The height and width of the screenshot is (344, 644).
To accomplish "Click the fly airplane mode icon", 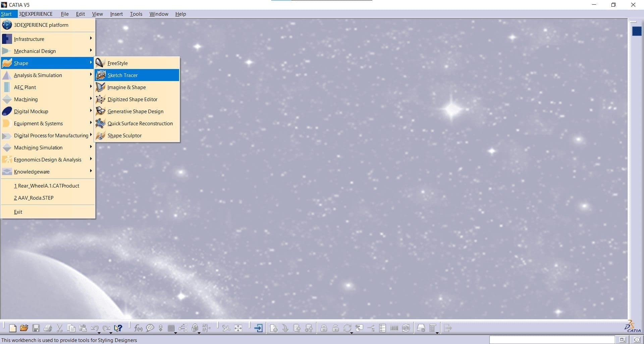I will click(x=226, y=328).
